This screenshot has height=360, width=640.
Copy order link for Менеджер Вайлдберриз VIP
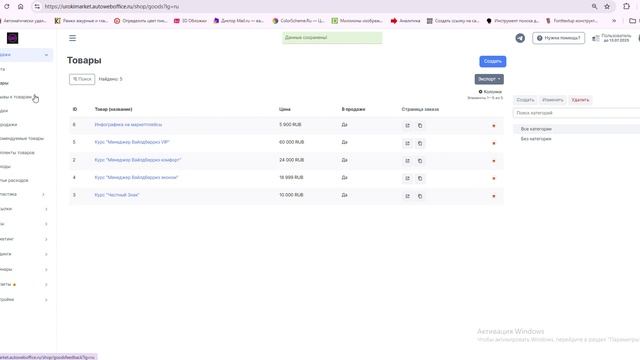click(420, 143)
